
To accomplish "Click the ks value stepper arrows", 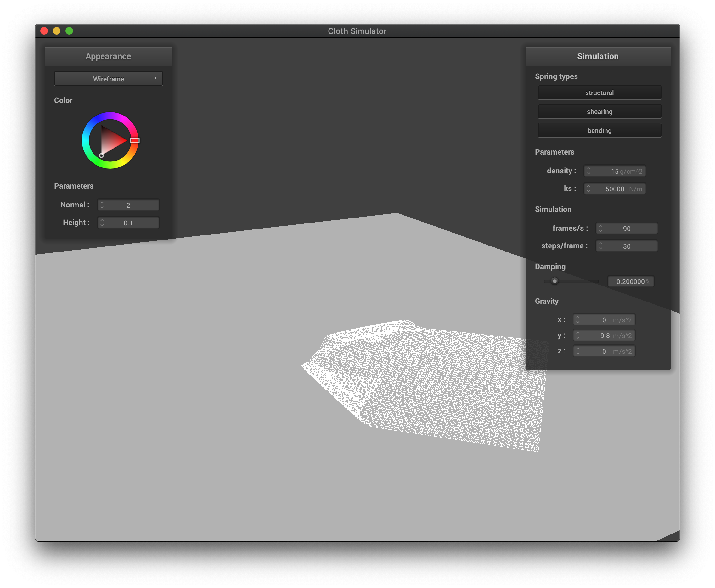I will (x=588, y=189).
